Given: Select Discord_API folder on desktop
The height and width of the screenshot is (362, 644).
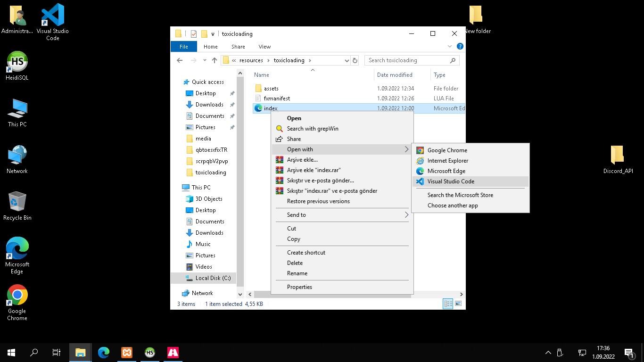Looking at the screenshot, I should coord(618,160).
